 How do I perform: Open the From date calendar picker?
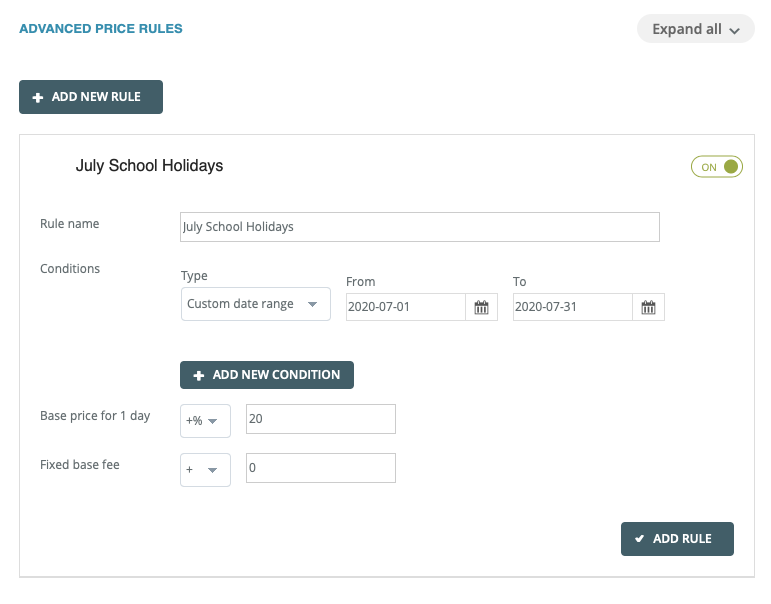pos(481,307)
